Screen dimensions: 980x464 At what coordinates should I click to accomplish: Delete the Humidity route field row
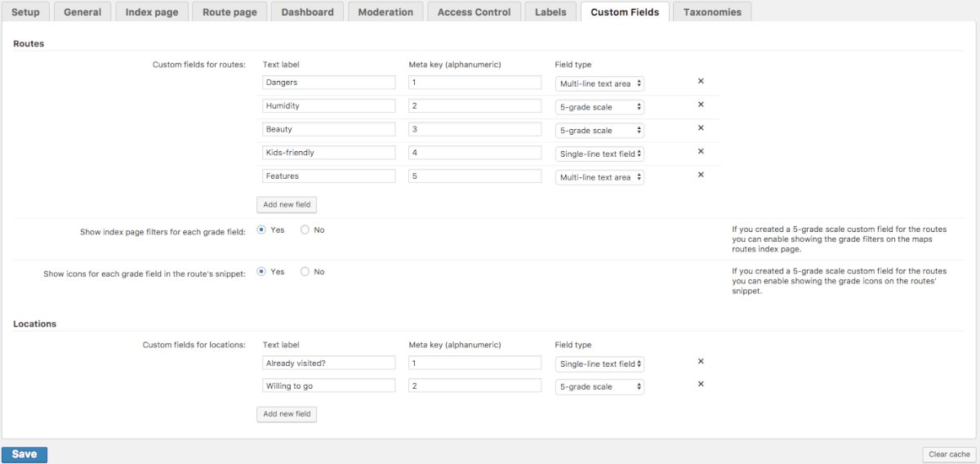tap(701, 105)
